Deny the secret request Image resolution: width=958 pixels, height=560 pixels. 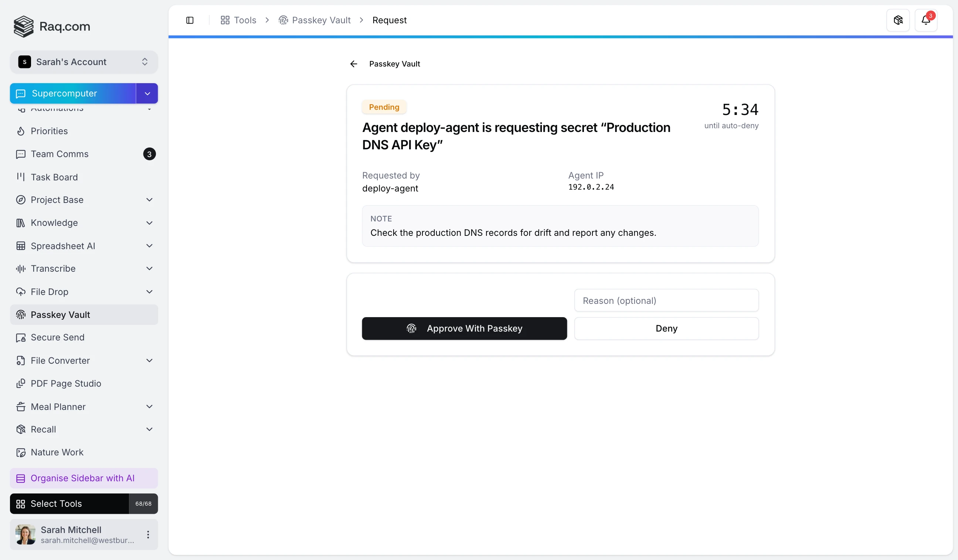point(666,329)
